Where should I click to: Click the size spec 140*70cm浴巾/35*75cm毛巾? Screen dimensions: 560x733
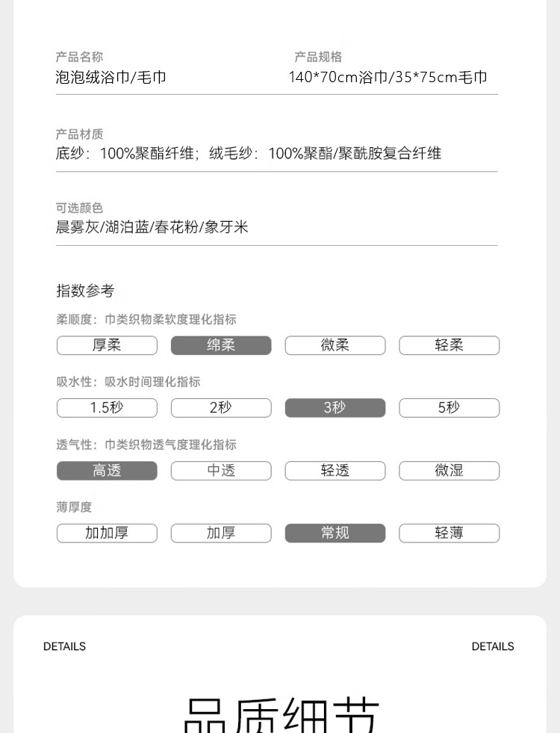click(x=388, y=77)
